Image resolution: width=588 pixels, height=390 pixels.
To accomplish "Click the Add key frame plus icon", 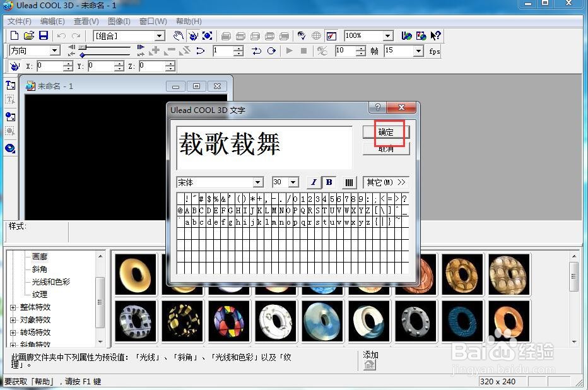I will click(155, 50).
